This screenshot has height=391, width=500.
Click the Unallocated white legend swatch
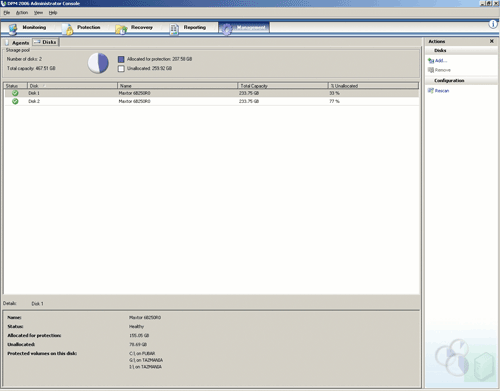pyautogui.click(x=121, y=68)
